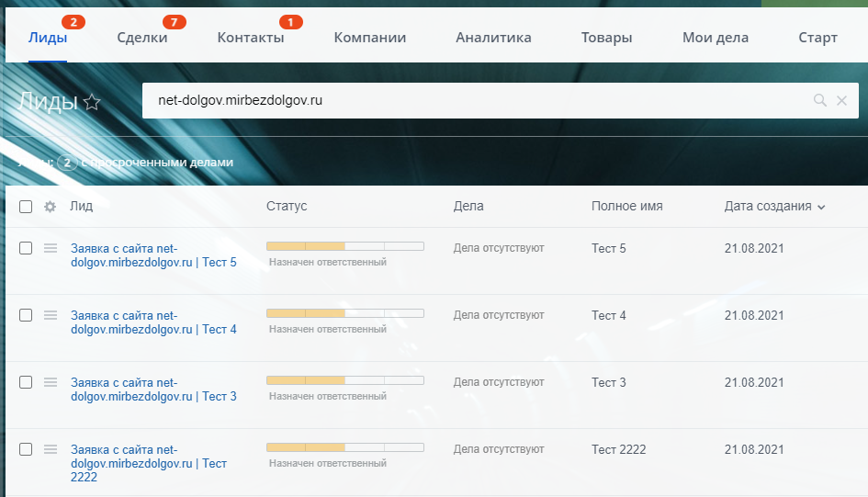Image resolution: width=868 pixels, height=497 pixels.
Task: Toggle the select-all checkbox in table header
Action: 26,207
